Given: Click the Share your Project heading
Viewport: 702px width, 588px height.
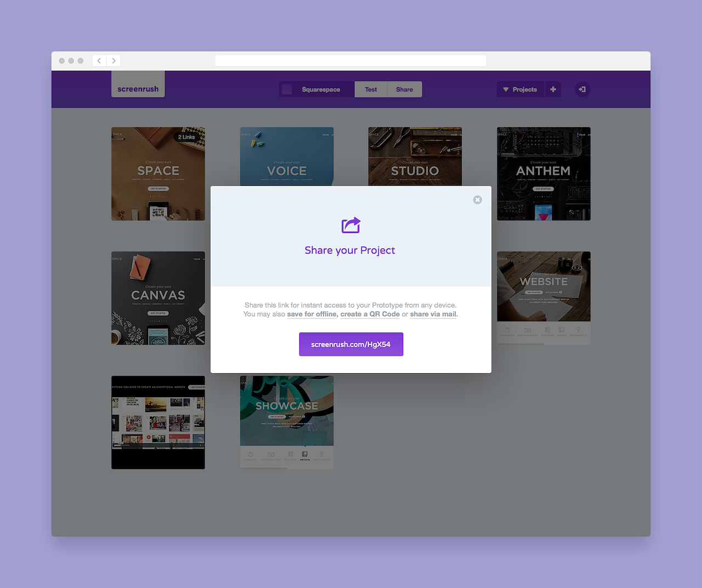Looking at the screenshot, I should 350,250.
